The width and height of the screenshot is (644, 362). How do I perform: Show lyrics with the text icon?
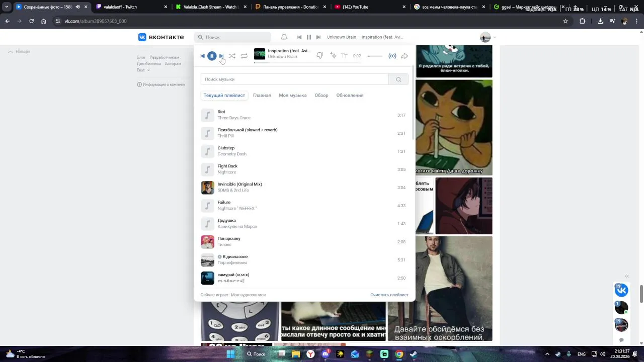(345, 56)
